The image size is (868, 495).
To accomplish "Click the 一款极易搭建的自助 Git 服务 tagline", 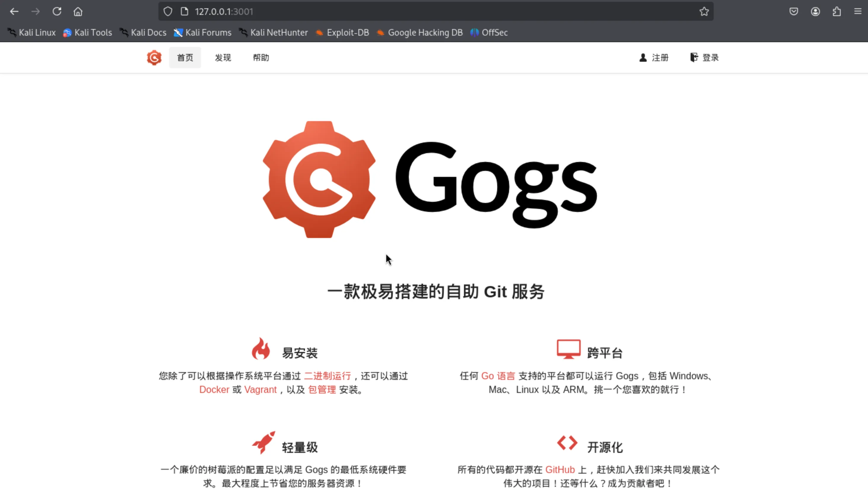I will click(436, 292).
